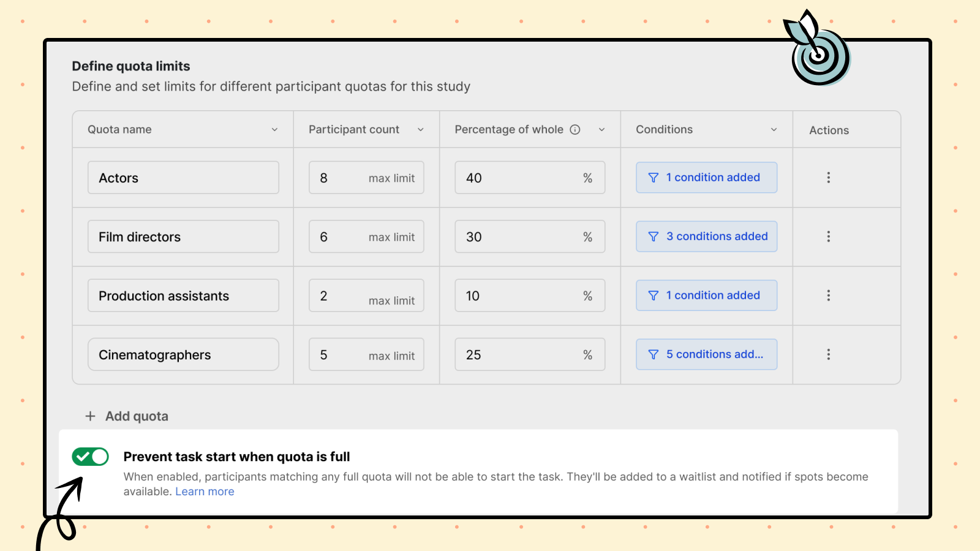
Task: Open three-dot menu for Cinematographers row
Action: coord(828,354)
